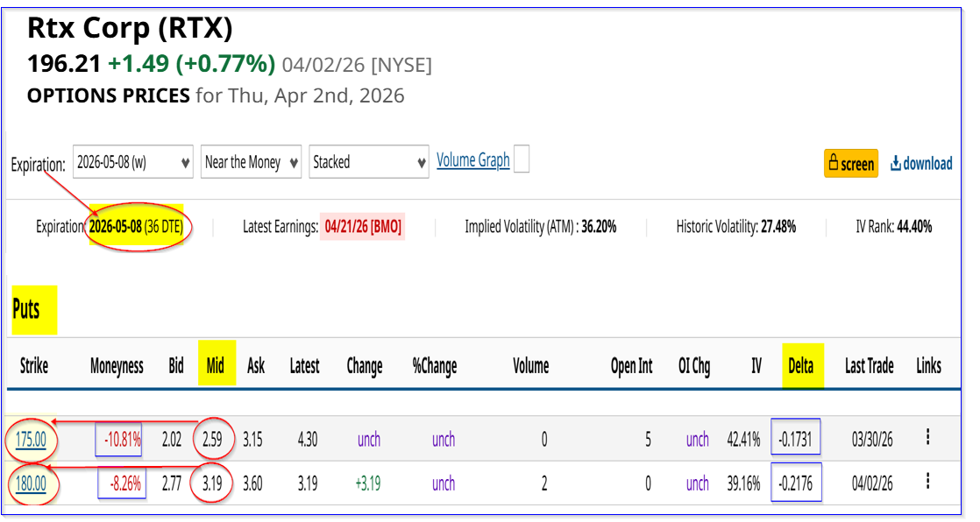This screenshot has width=980, height=522.
Task: Sort by the Last Trade column header
Action: (x=869, y=366)
